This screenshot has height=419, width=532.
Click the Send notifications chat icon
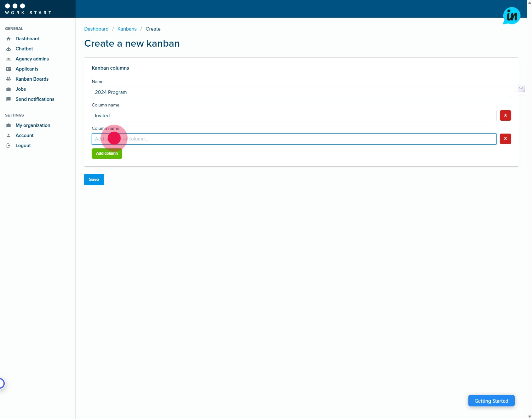point(9,99)
